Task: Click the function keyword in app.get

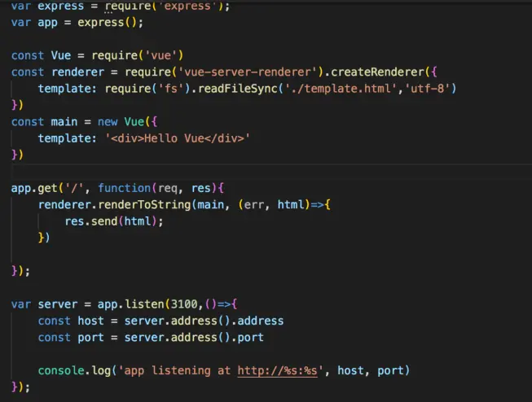Action: click(125, 188)
